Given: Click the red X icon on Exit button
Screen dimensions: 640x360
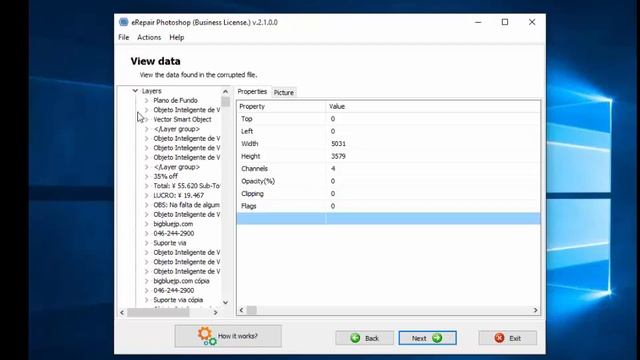Looking at the screenshot, I should point(499,338).
